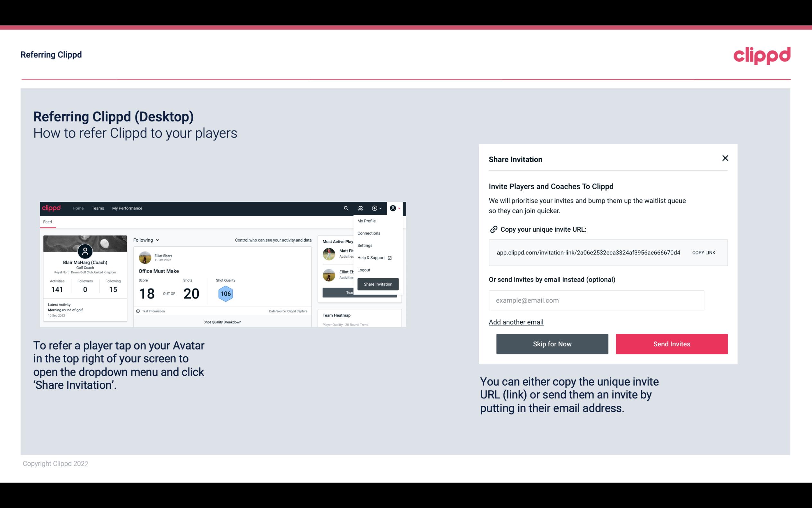Click 'Send Invites' button in modal

pos(671,343)
